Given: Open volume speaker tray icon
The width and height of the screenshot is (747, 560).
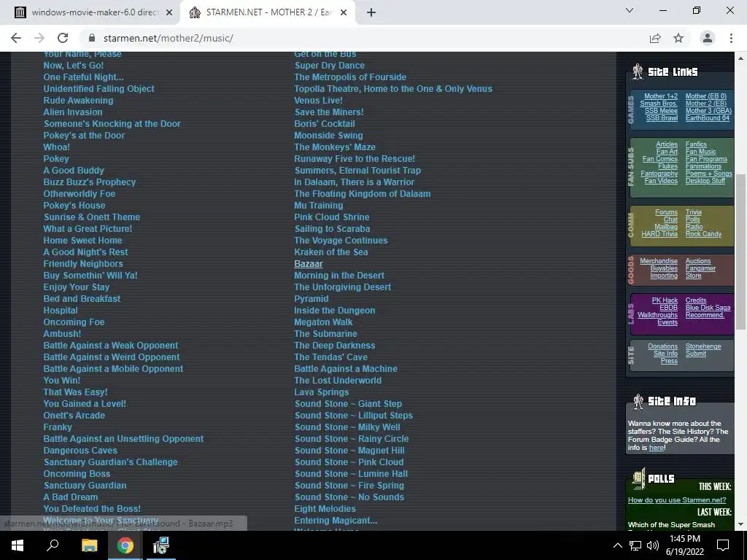Looking at the screenshot, I should click(653, 545).
